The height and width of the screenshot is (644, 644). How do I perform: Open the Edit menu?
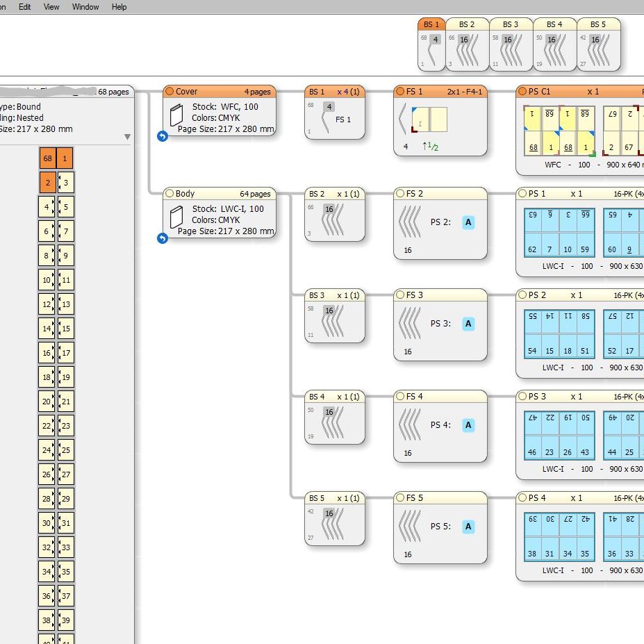click(24, 7)
